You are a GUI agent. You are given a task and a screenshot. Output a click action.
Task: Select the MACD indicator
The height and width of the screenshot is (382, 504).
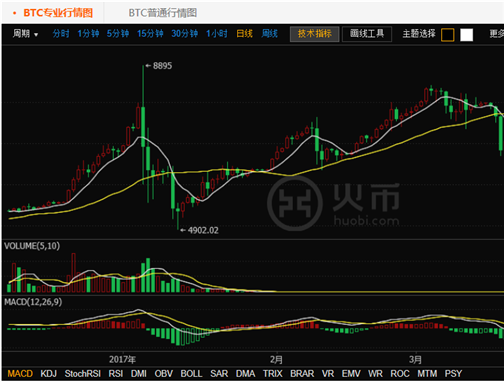pos(20,374)
